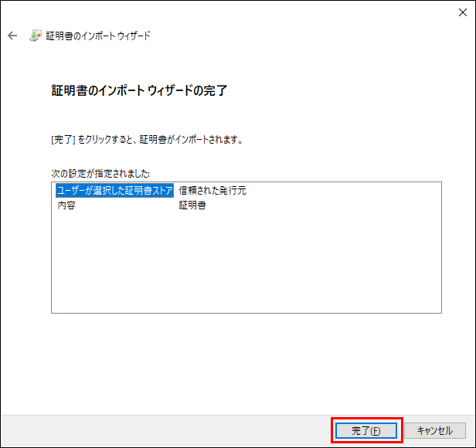Click the blank title bar area left of the X

[x=232, y=12]
